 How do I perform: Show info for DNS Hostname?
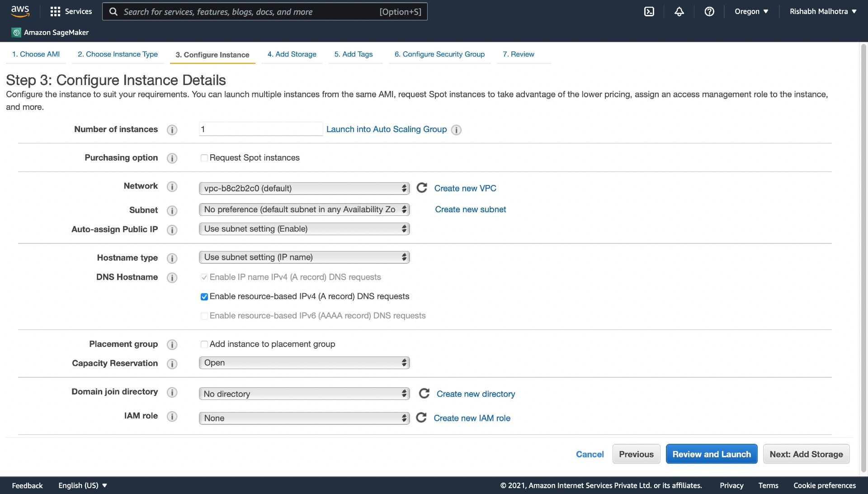click(x=172, y=278)
